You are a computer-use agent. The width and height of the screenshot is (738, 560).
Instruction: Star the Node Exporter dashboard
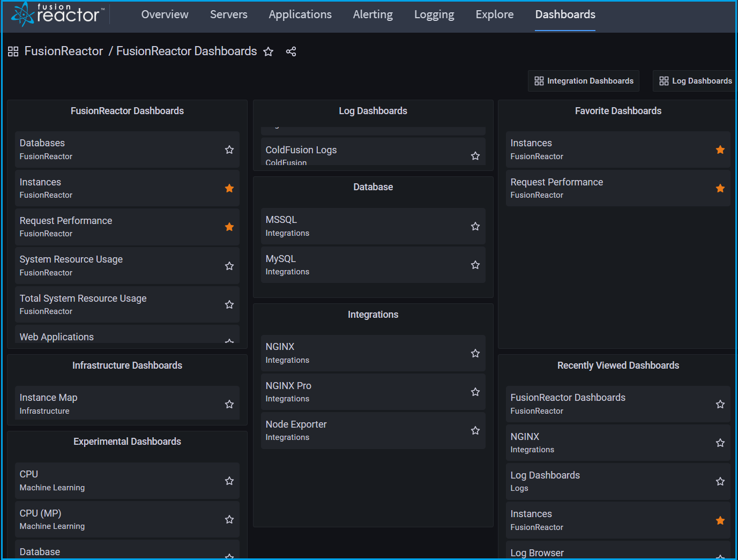(x=475, y=430)
